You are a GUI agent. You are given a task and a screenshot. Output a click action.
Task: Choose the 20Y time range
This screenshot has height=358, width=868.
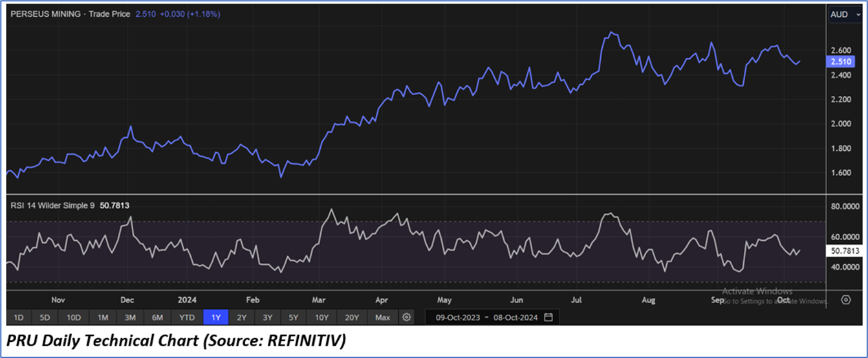[352, 317]
